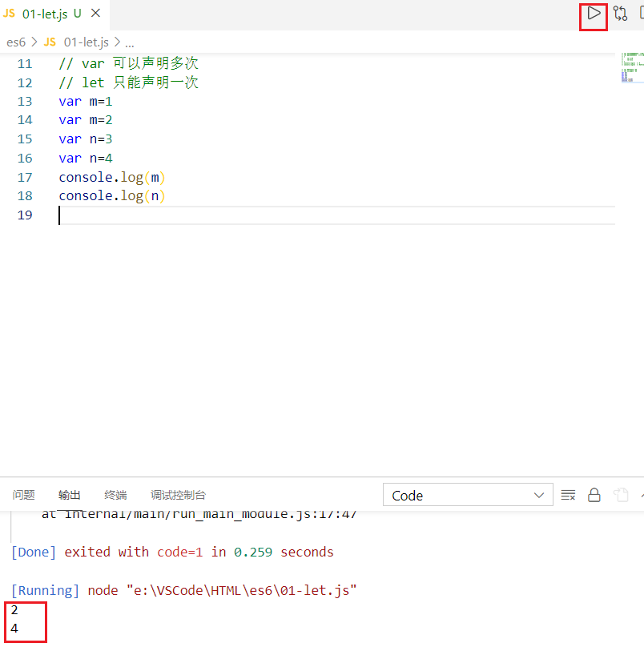The height and width of the screenshot is (647, 644).
Task: Open the 输出 output panel
Action: tap(68, 495)
